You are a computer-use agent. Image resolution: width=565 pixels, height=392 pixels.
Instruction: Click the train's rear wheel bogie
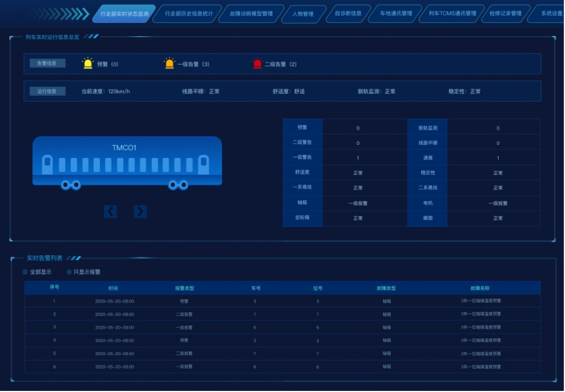178,185
